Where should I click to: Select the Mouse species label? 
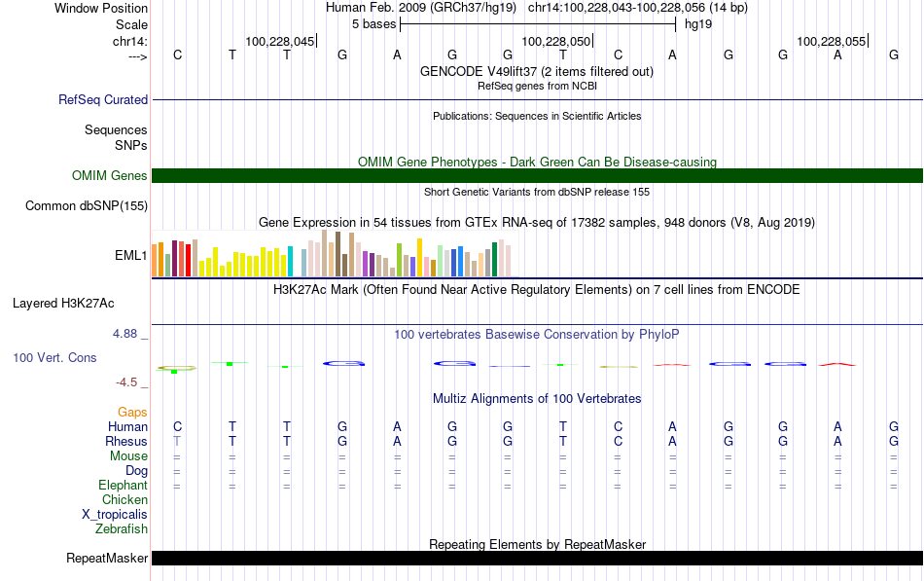128,456
